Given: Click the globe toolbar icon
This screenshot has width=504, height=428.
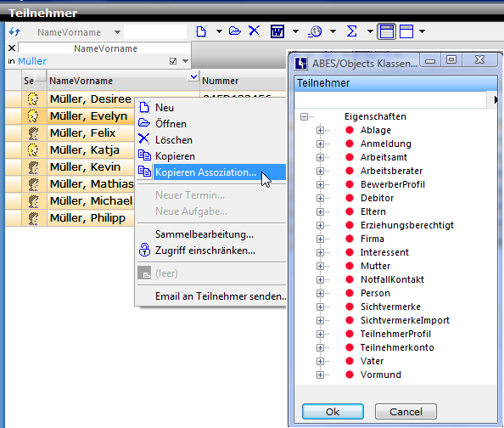Looking at the screenshot, I should point(315,31).
